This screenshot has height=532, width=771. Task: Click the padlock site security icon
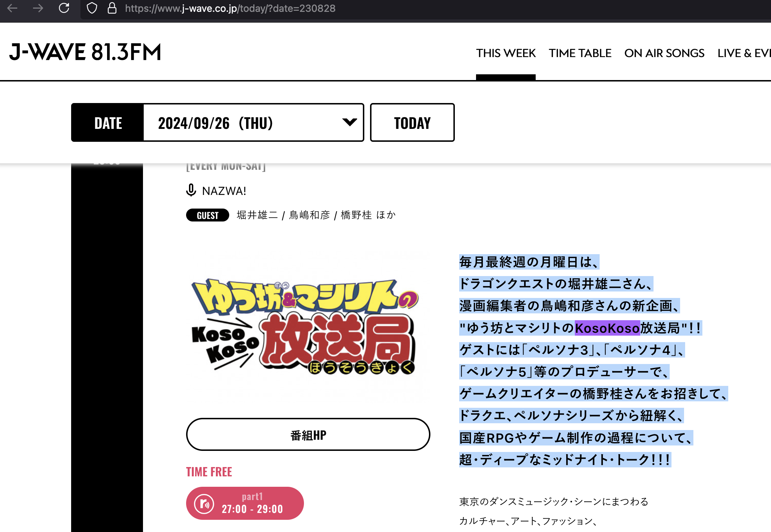(112, 8)
